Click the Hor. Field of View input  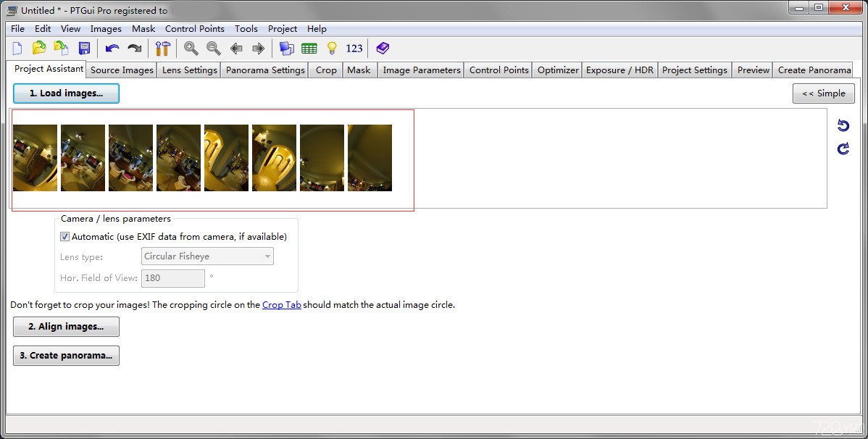pyautogui.click(x=173, y=278)
